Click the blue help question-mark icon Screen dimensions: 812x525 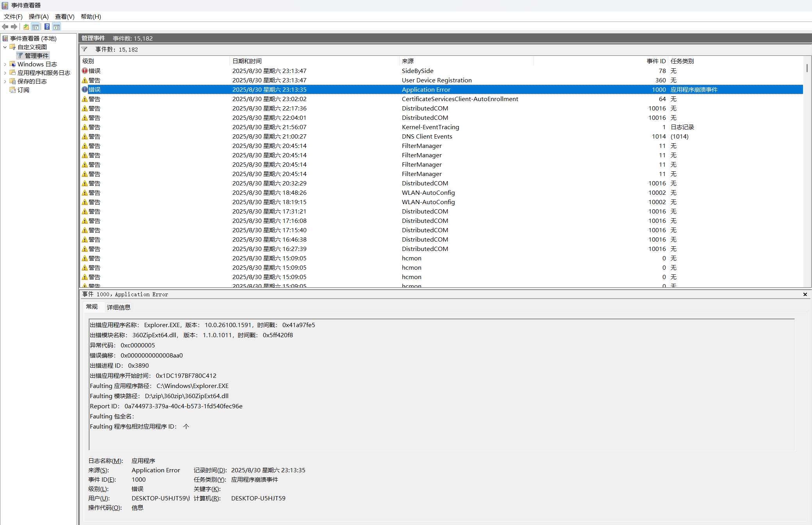tap(47, 27)
